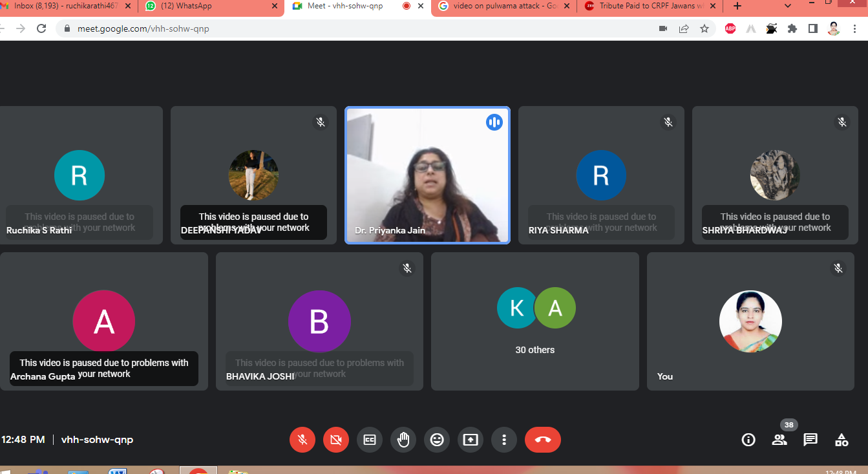Toggle the microphone mute button
This screenshot has width=868, height=474.
pyautogui.click(x=302, y=440)
